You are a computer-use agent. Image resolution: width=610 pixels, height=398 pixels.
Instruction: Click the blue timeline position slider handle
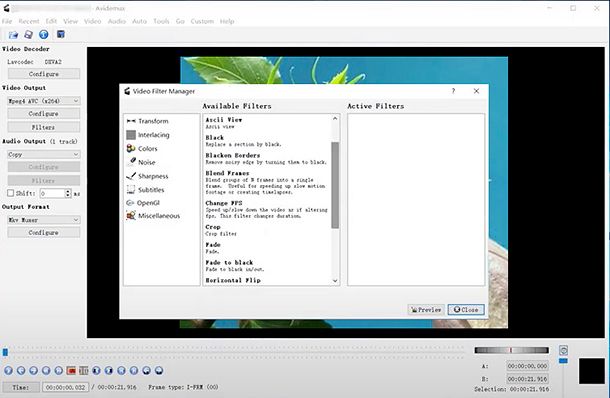coord(5,352)
